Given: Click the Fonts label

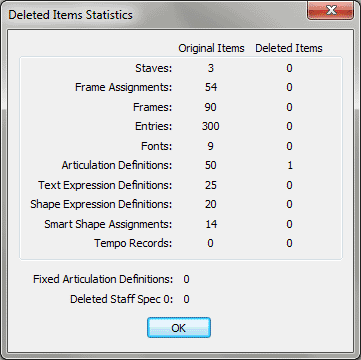Looking at the screenshot, I should 157,146.
